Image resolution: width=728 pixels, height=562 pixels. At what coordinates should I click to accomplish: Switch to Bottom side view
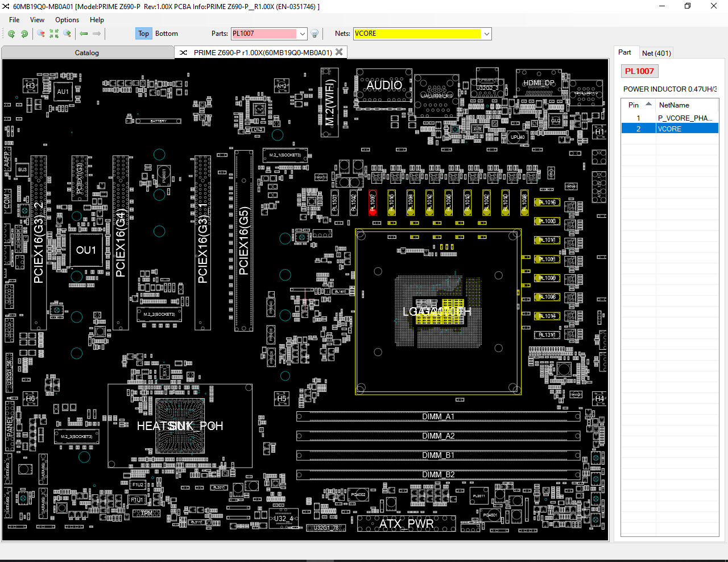167,34
